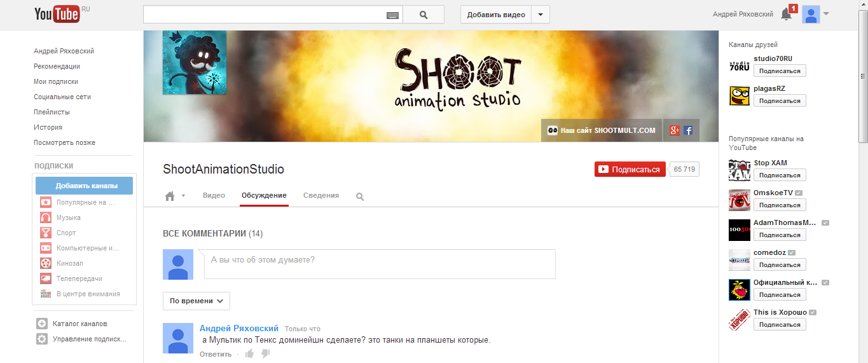The height and width of the screenshot is (363, 868).
Task: Expand the home tab dropdown arrow
Action: point(183,196)
